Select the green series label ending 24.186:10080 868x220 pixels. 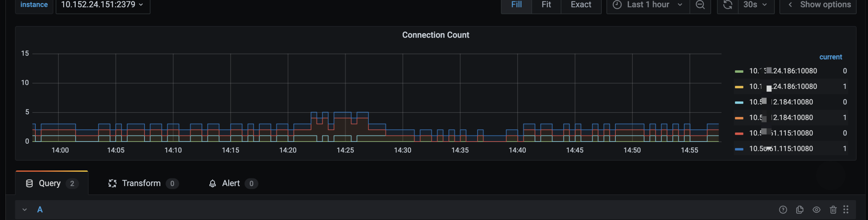783,71
